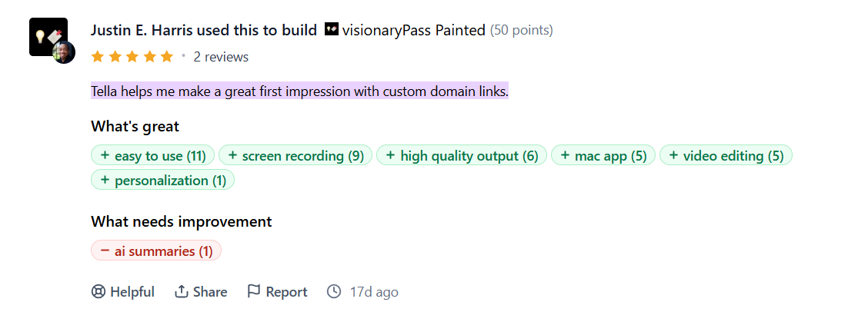Select the "video editing (5)" tag
The image size is (868, 312).
click(x=726, y=156)
